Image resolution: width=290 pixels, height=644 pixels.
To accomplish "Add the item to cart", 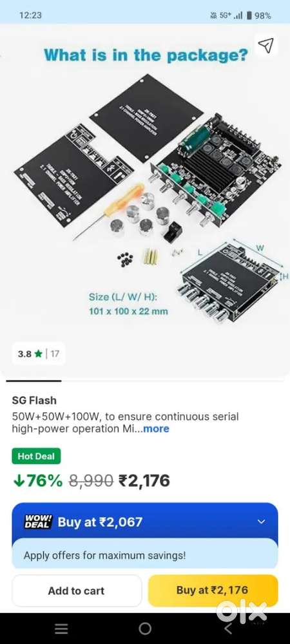I will 77,591.
